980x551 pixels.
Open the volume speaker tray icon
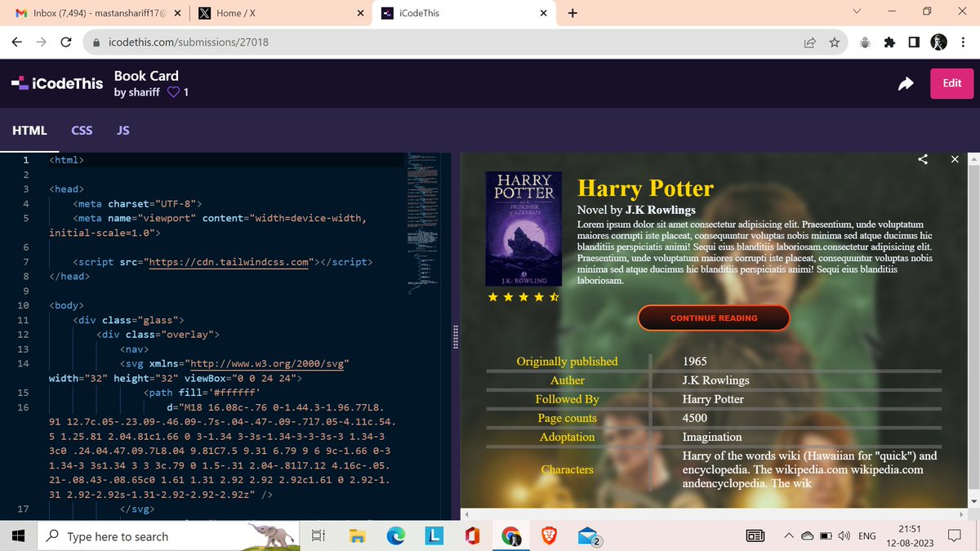tap(844, 536)
